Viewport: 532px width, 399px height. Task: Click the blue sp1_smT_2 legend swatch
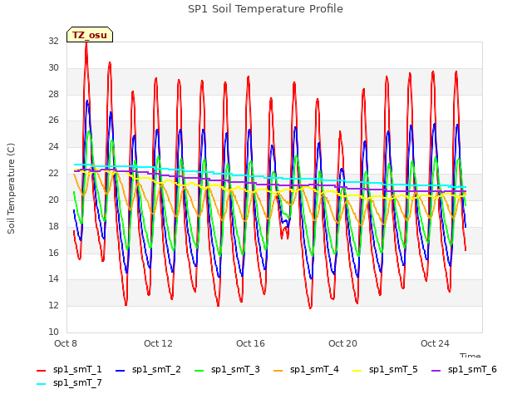(x=120, y=371)
